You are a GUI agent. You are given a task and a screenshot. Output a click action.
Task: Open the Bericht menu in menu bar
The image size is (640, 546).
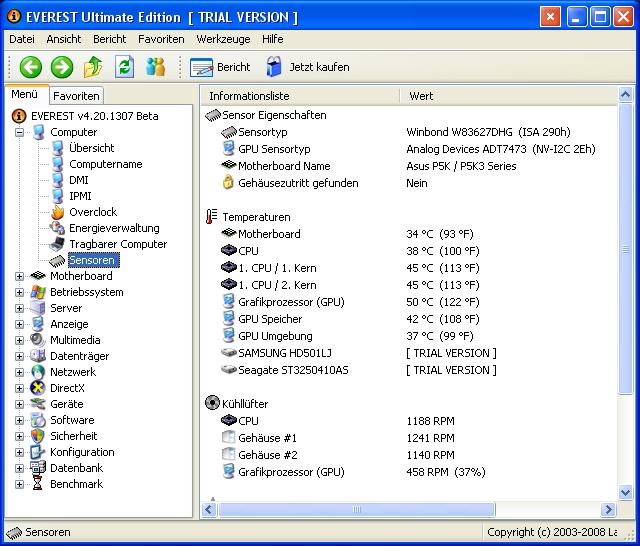click(109, 39)
